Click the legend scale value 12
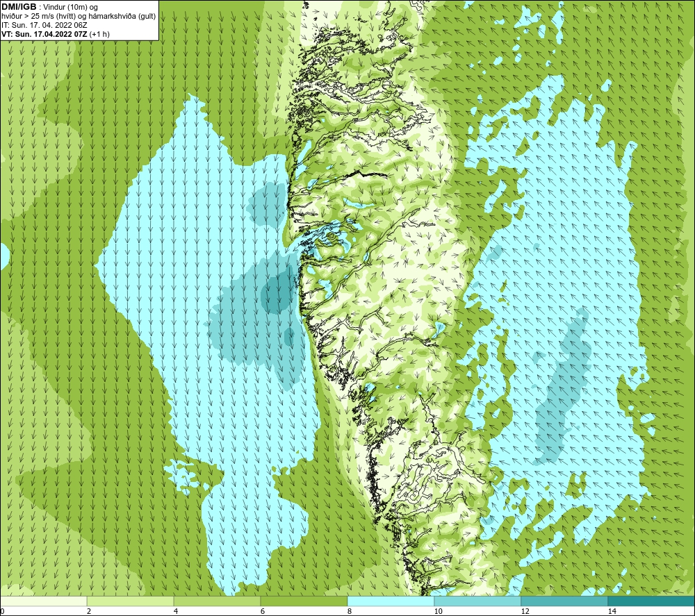695x616 pixels. 525,611
